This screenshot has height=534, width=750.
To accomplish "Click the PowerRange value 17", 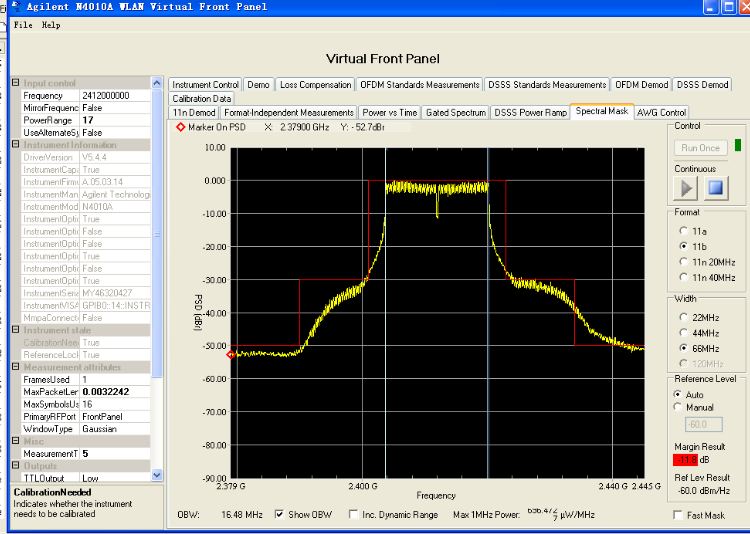I will (x=114, y=120).
